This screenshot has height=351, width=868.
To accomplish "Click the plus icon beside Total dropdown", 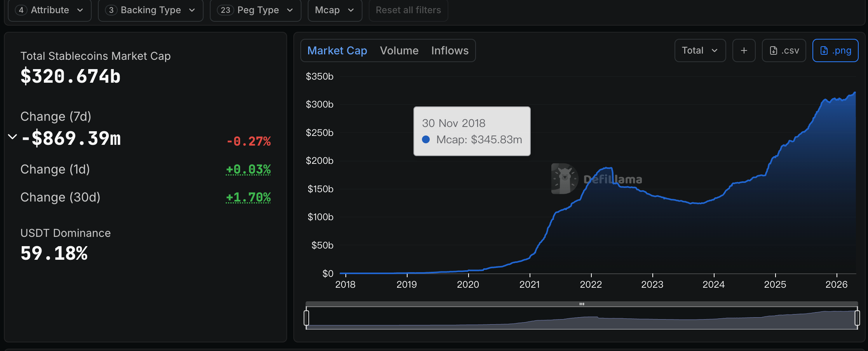I will click(744, 50).
